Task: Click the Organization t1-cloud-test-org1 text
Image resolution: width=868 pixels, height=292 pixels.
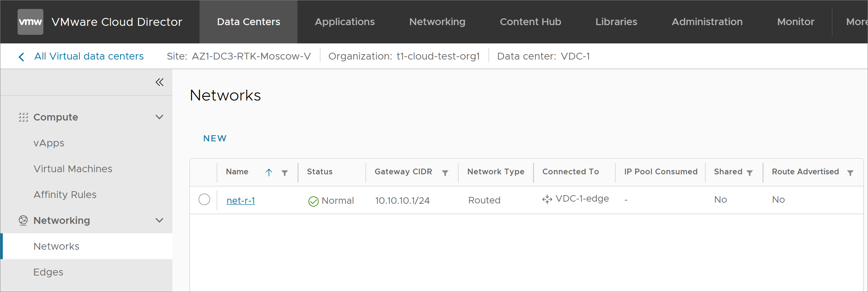Action: (404, 56)
